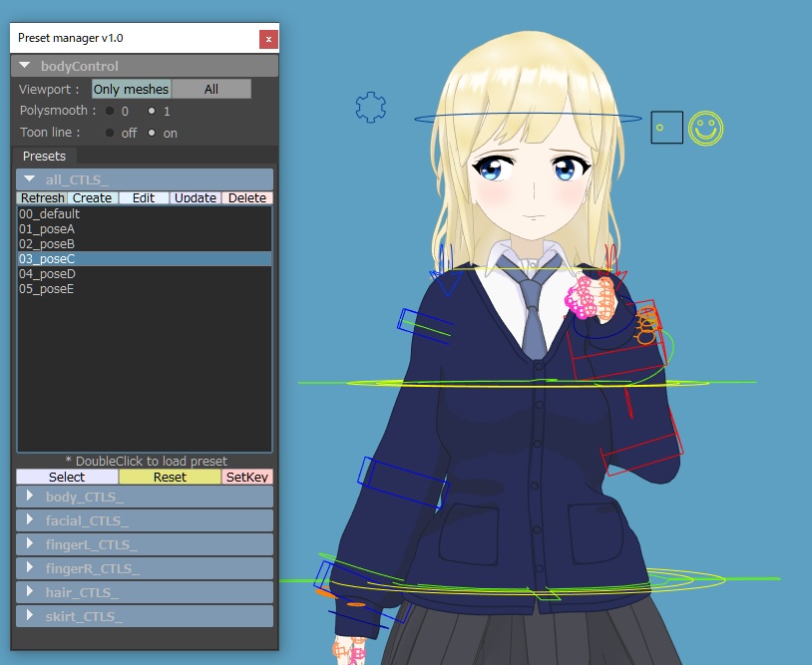Select the 05_poseE preset
The image size is (812, 665).
pos(145,289)
